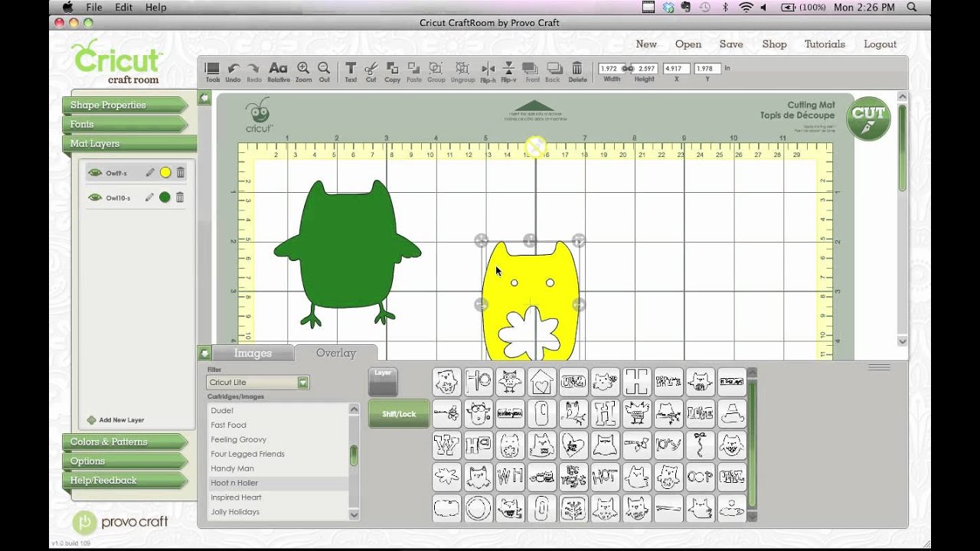Select the large W letter image tile

[446, 445]
